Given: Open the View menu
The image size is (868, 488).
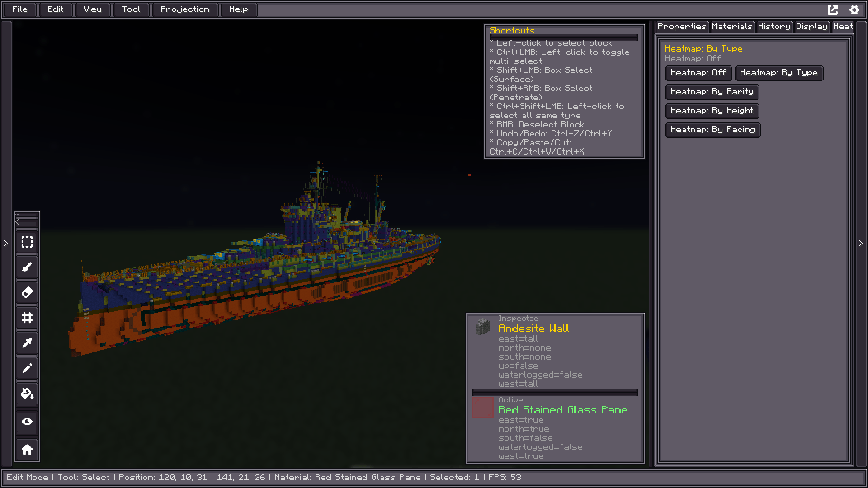Looking at the screenshot, I should click(x=93, y=9).
